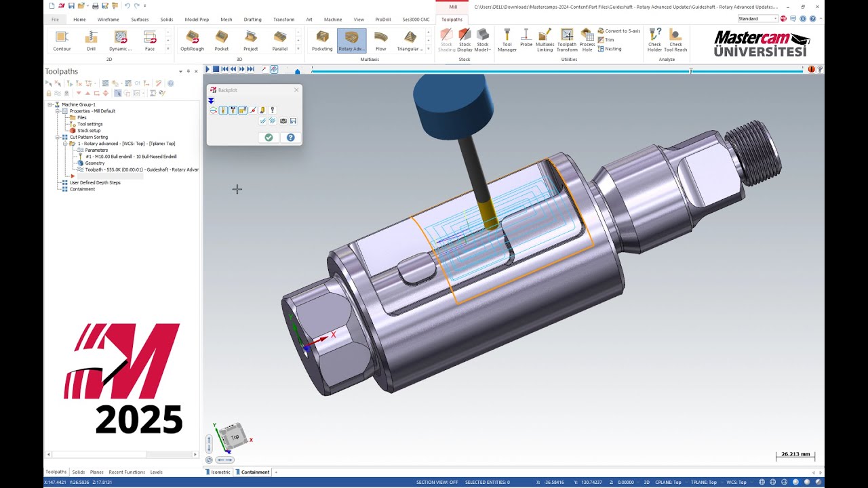Run Check Holder analysis
The height and width of the screenshot is (488, 868).
click(654, 41)
